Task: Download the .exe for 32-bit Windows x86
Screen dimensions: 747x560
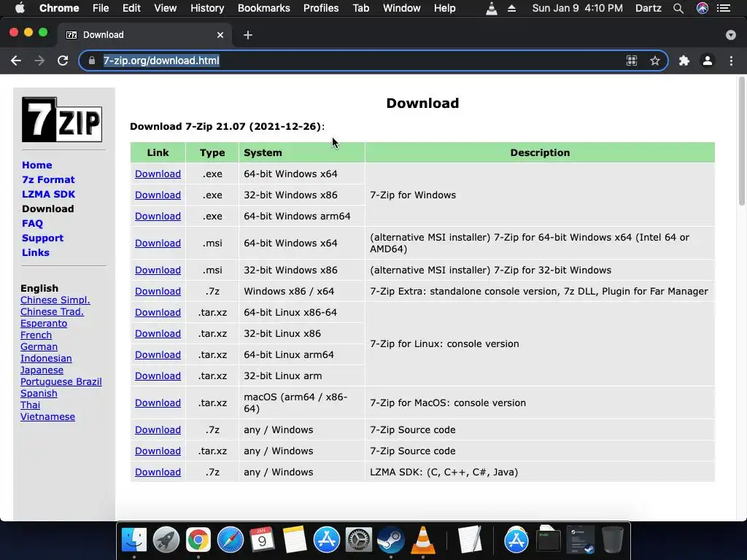Action: tap(158, 195)
